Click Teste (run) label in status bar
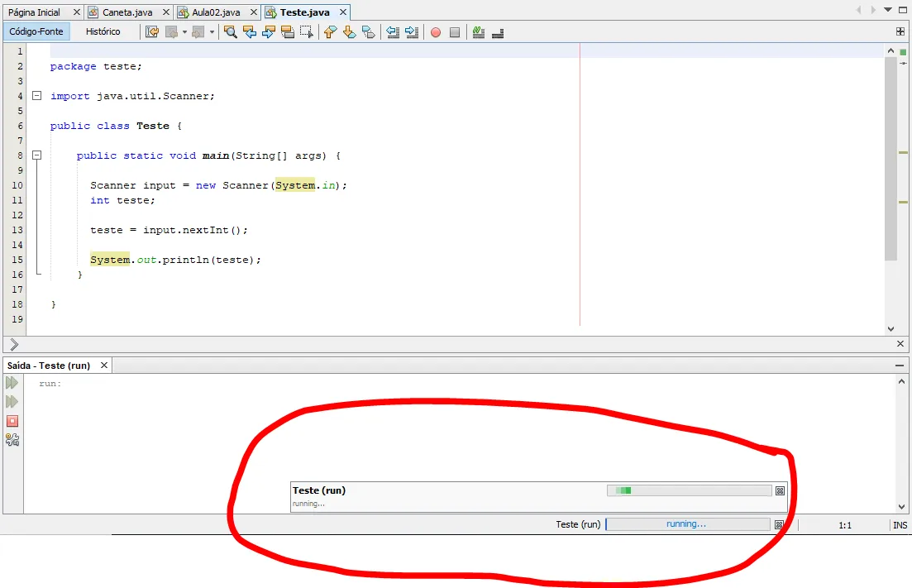The image size is (912, 588). [x=578, y=524]
